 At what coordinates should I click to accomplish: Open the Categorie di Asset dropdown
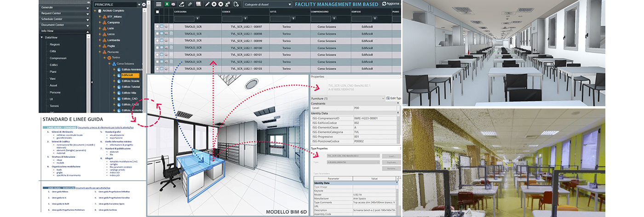tap(268, 4)
